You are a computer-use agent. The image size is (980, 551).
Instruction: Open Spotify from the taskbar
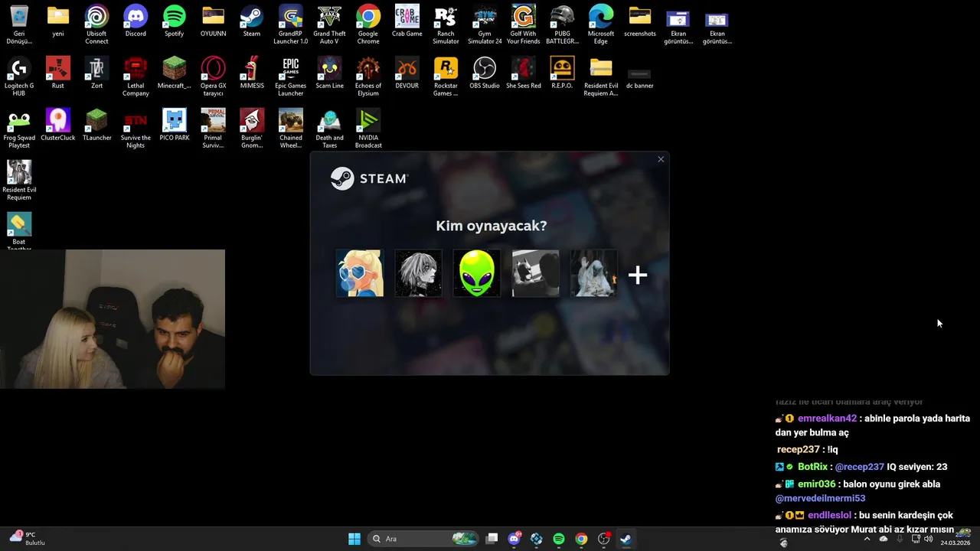[559, 539]
